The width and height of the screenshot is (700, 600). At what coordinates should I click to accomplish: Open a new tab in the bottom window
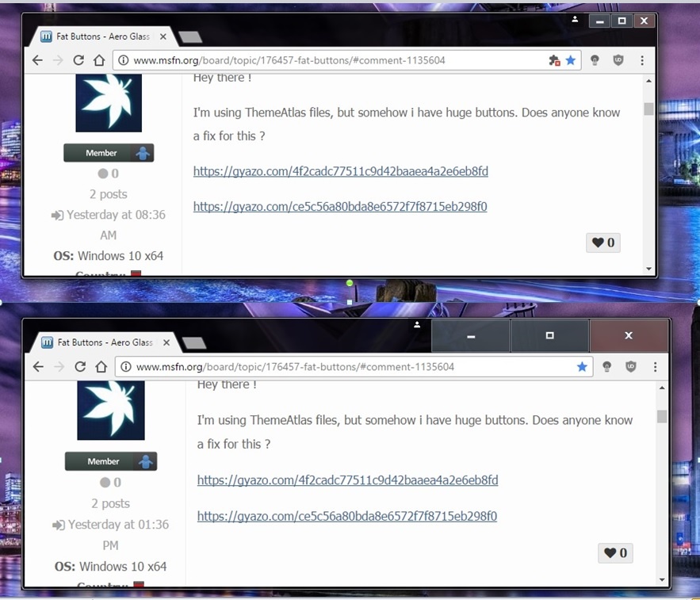coord(193,342)
